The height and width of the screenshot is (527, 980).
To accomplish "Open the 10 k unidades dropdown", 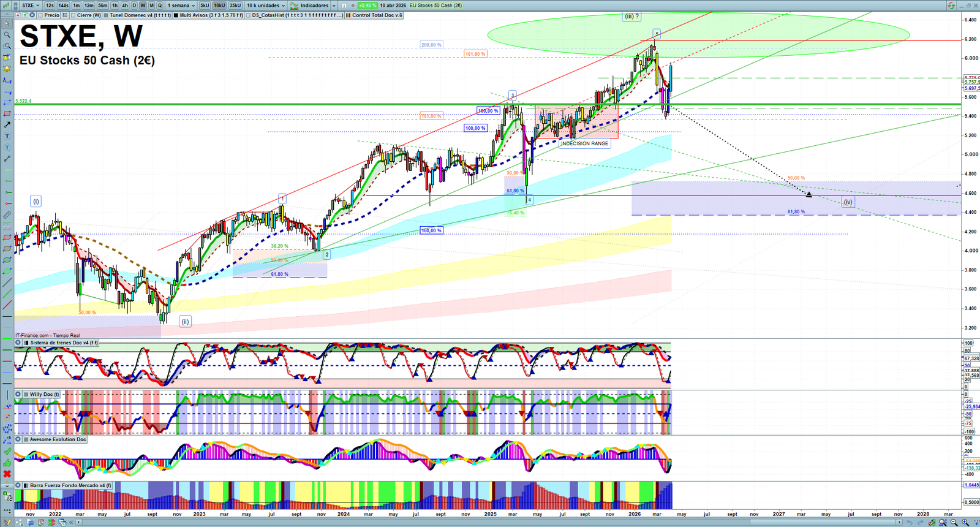I will (x=266, y=6).
